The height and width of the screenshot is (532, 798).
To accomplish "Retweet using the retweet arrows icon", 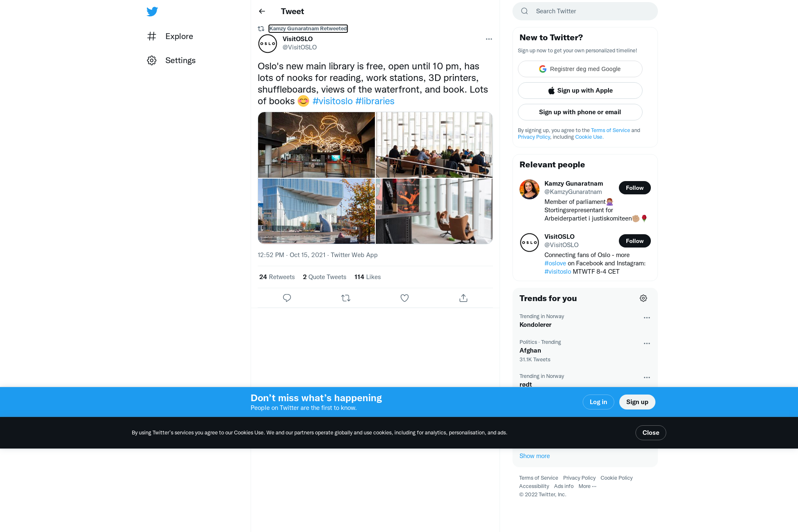I will point(346,298).
